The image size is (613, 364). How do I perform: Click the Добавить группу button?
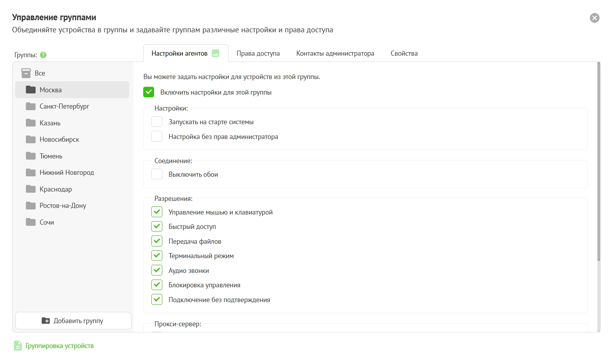tap(73, 321)
